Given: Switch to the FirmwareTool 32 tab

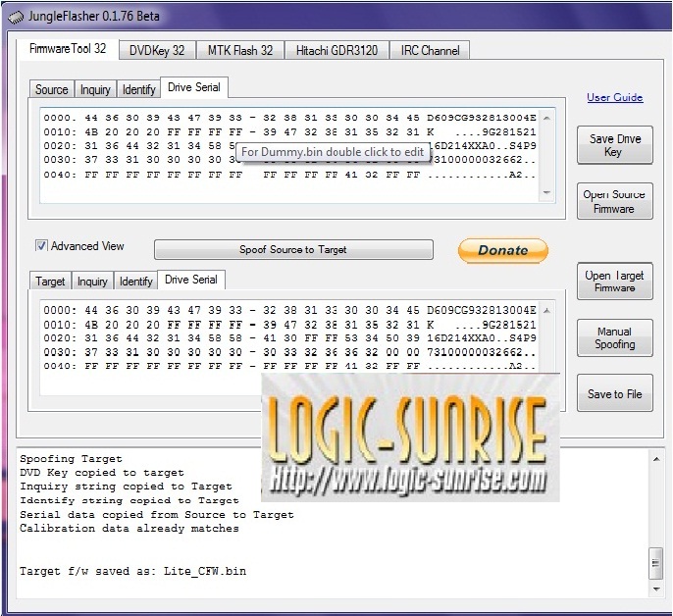Looking at the screenshot, I should point(68,49).
